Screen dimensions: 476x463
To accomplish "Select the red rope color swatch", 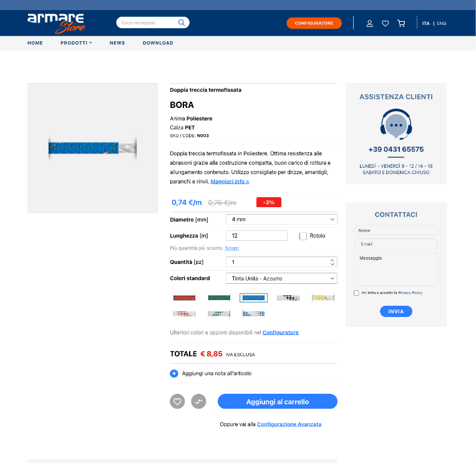I will pyautogui.click(x=184, y=298).
